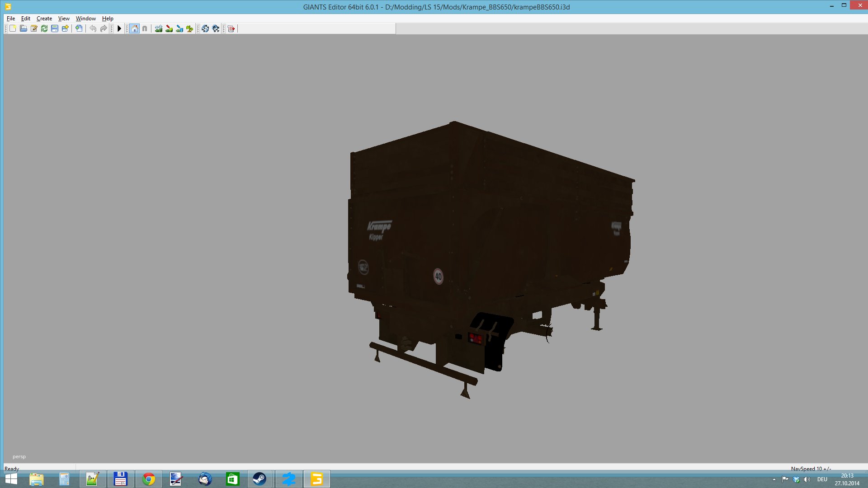Select the terrain sculpt mode icon
The image size is (868, 488).
pyautogui.click(x=159, y=28)
